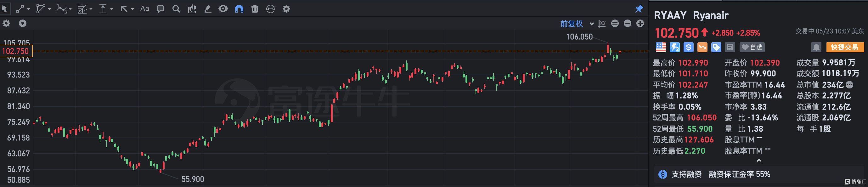Open dropdown beside arrow marker tool
The height and width of the screenshot is (187, 868).
(132, 9)
